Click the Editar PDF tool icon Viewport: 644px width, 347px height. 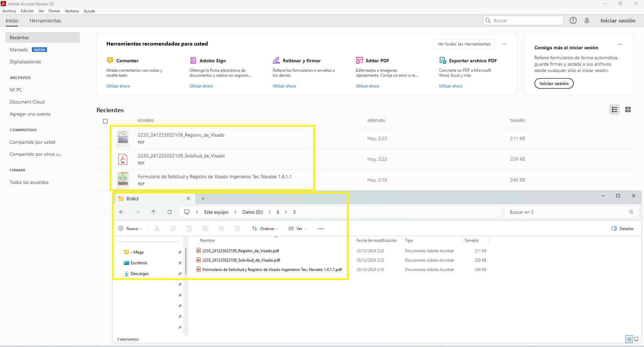click(359, 60)
